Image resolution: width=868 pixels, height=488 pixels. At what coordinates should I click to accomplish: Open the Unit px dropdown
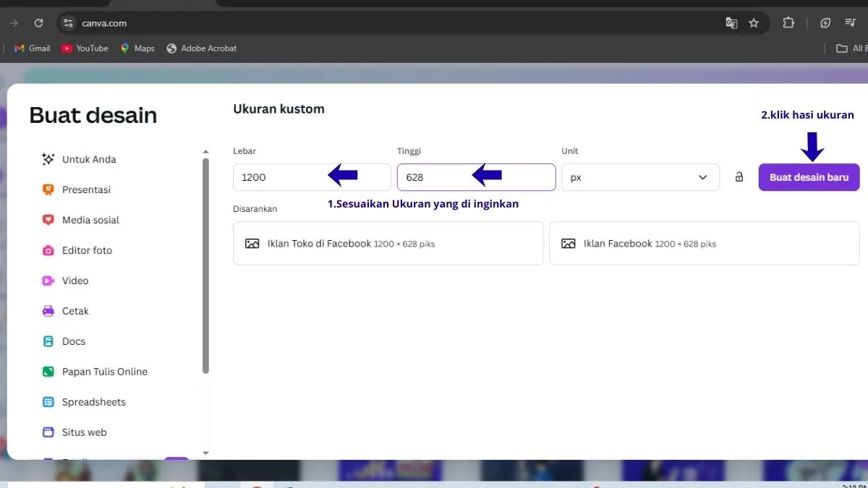(639, 177)
